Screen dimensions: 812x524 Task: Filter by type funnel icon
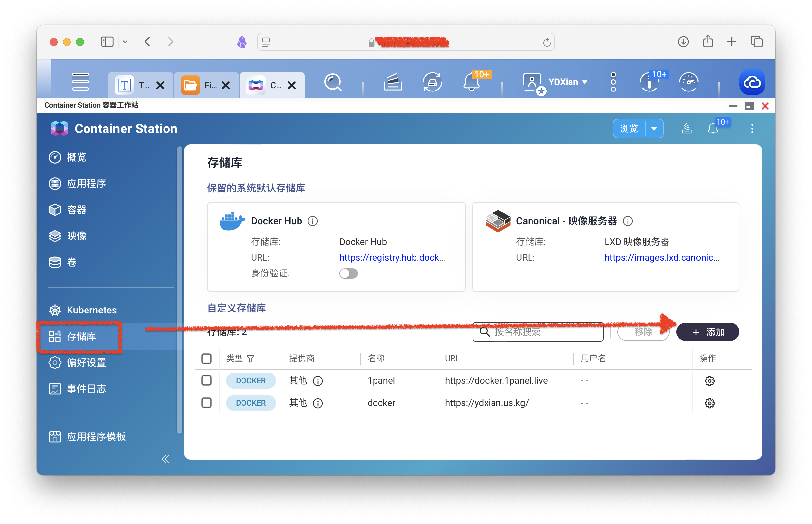[251, 359]
